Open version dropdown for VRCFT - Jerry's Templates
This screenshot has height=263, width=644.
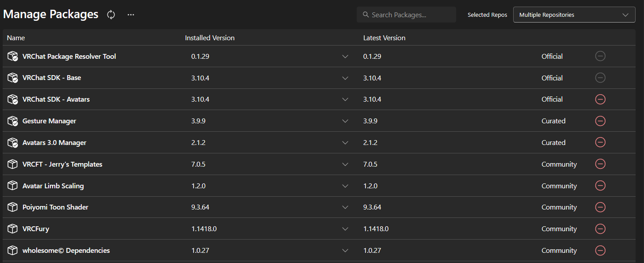(x=346, y=164)
